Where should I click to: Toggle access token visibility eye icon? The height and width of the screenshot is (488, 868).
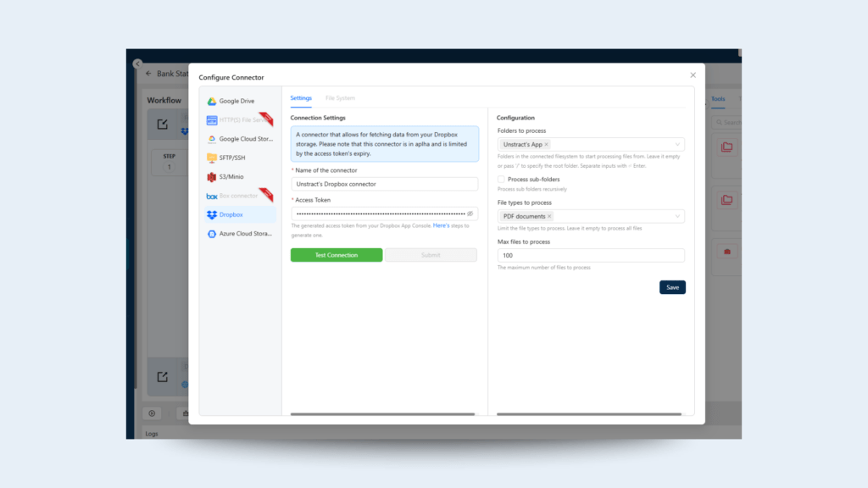tap(470, 213)
